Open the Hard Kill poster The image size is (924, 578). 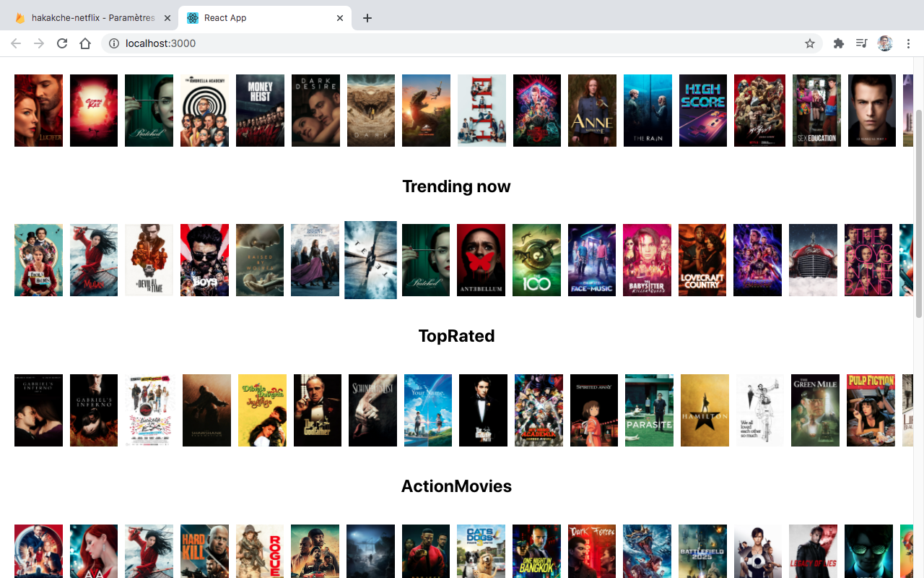[204, 551]
